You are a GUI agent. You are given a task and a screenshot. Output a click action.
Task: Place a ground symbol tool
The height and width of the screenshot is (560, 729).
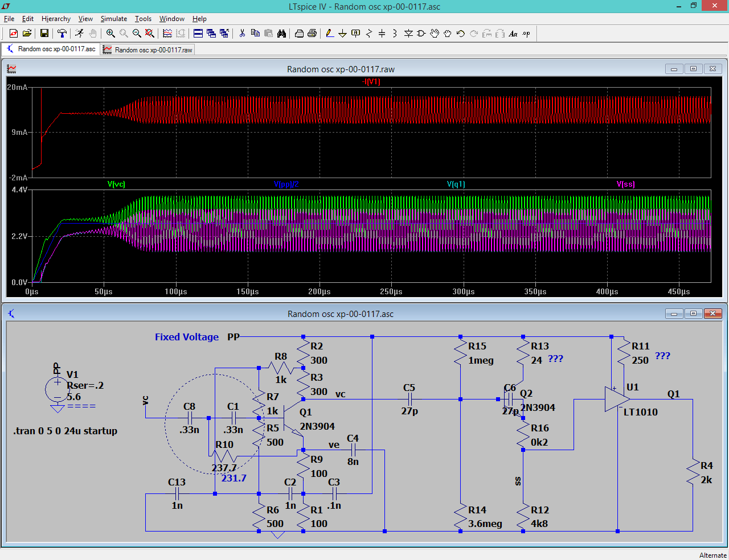pyautogui.click(x=342, y=34)
